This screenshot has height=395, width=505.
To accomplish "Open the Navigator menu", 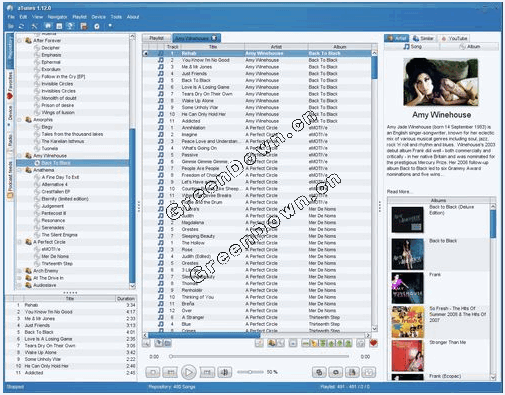I will (57, 17).
